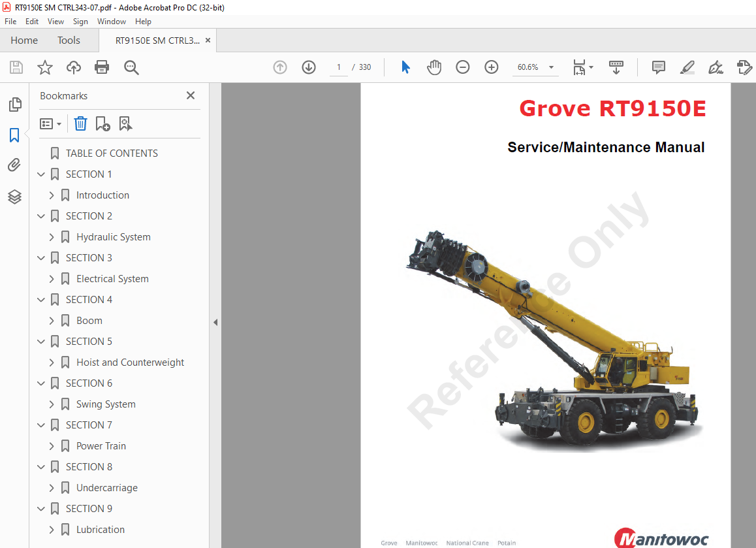Click the fit page width icon
Viewport: 756px width, 548px height.
pos(579,67)
